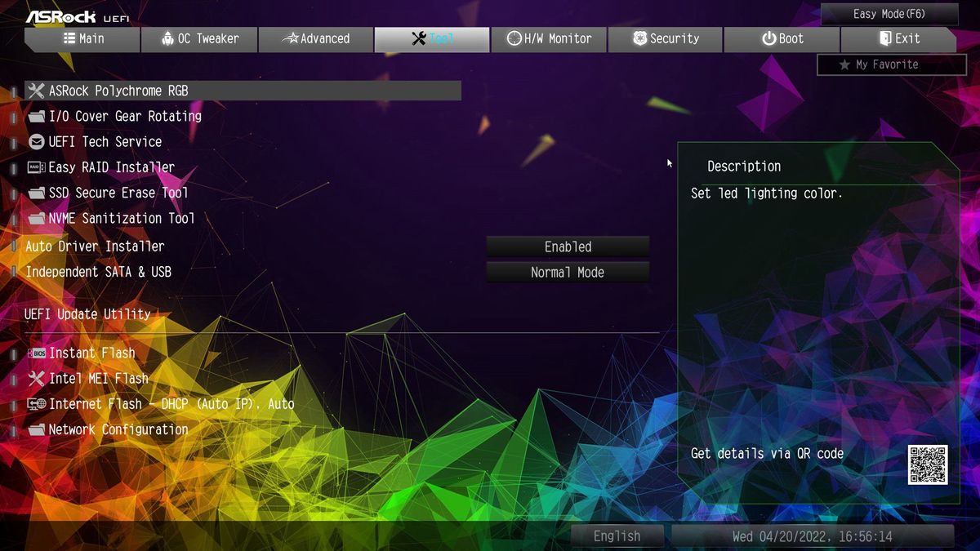This screenshot has width=980, height=551.
Task: Launch Easy RAID Installer
Action: click(x=112, y=167)
